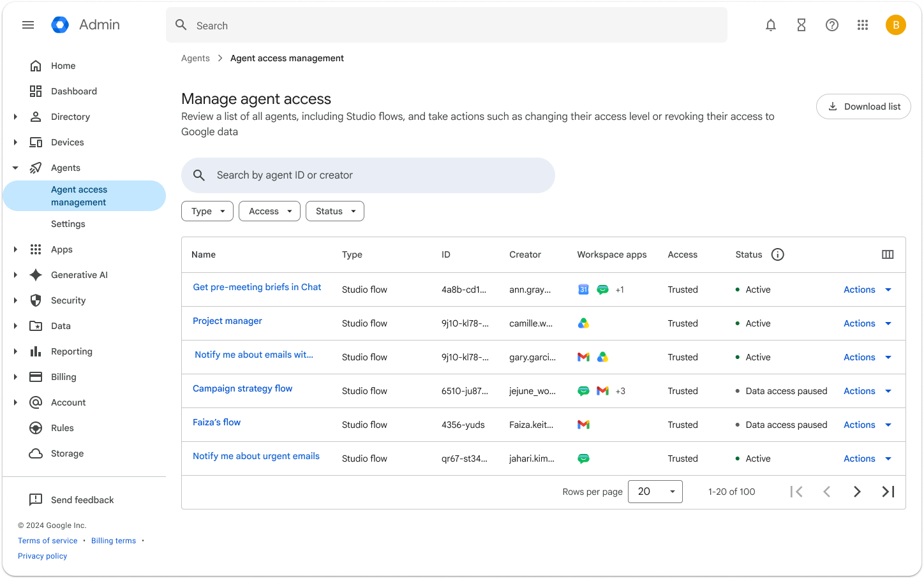Image resolution: width=924 pixels, height=579 pixels.
Task: Open the tasks hourglass icon
Action: pyautogui.click(x=801, y=25)
